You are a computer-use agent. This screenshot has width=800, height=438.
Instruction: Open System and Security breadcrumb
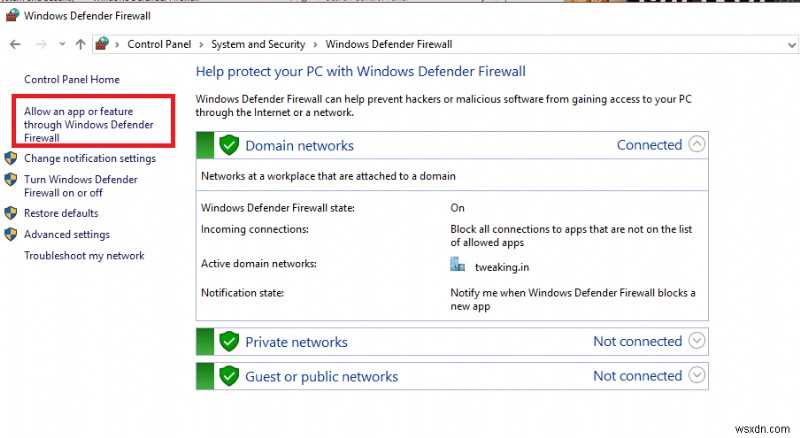[258, 44]
